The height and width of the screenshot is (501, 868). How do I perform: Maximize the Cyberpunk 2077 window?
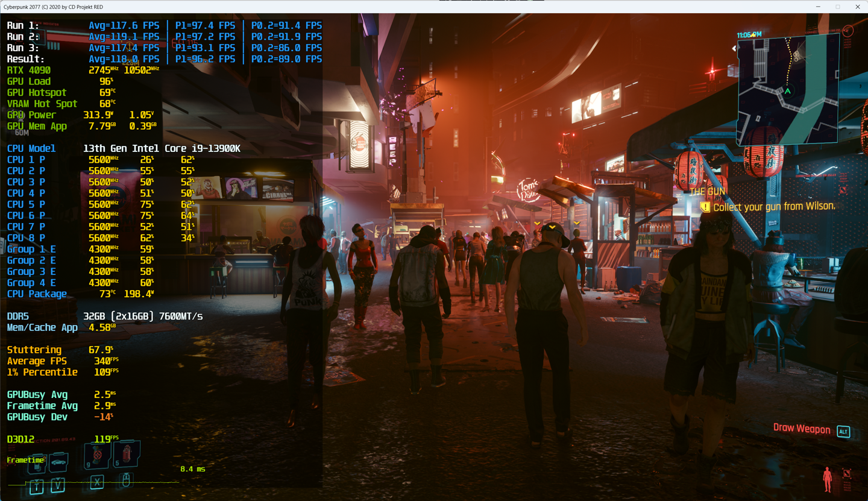tap(837, 7)
